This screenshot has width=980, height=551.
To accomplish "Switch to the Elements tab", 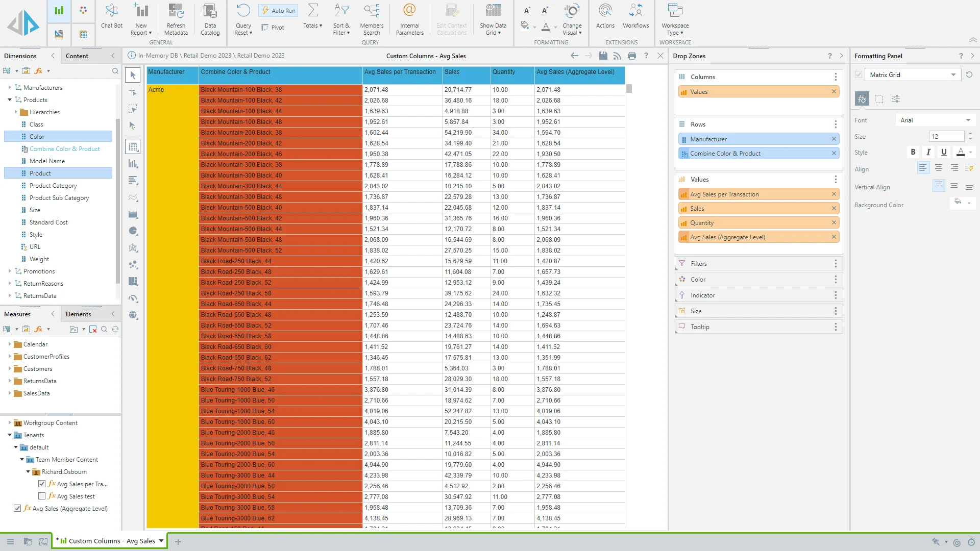I will tap(78, 314).
